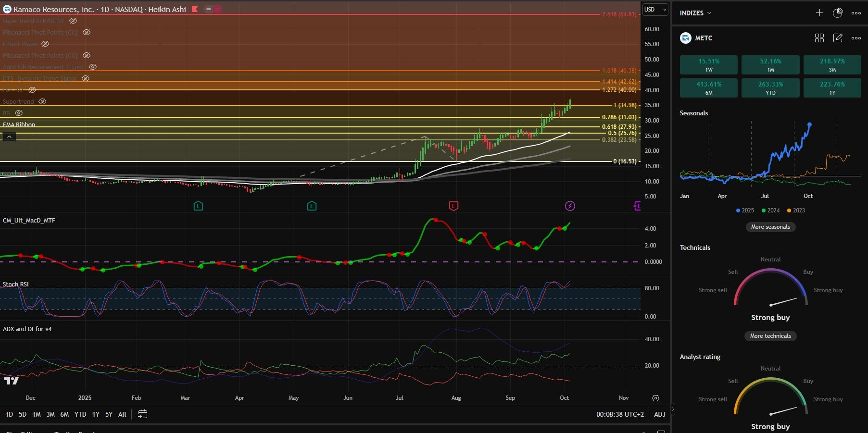868x433 pixels.
Task: Open the grid layout icon beside METC
Action: (x=819, y=38)
